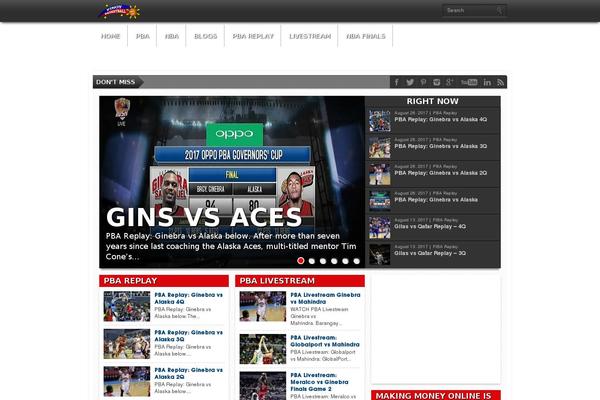Go to the HOME menu item
The width and height of the screenshot is (600, 400).
(111, 36)
